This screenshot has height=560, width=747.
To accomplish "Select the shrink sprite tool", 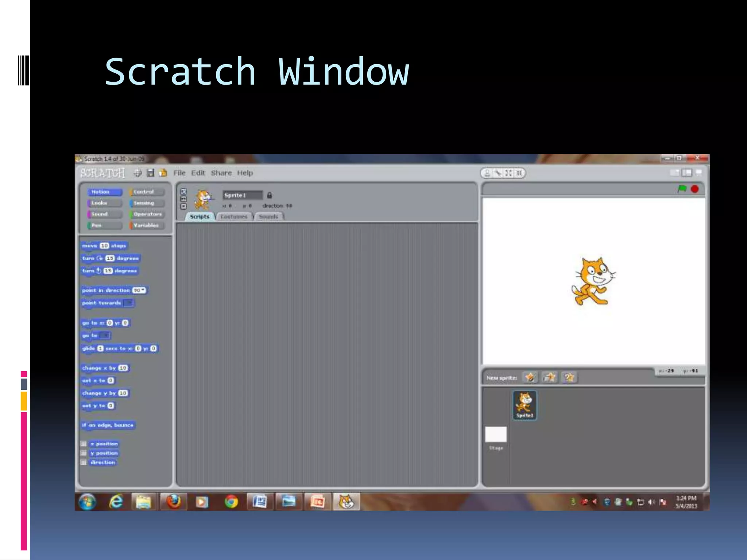I will [519, 173].
